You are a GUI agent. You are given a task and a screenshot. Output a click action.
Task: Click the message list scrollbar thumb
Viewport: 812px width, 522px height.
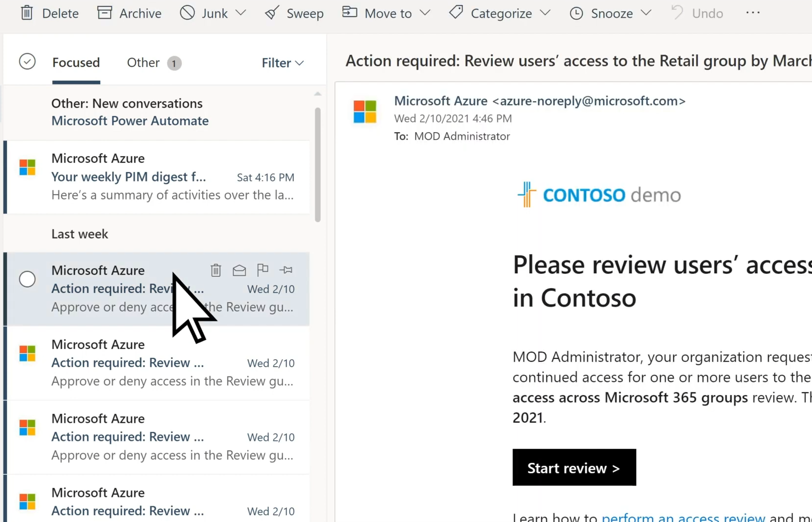tap(318, 165)
